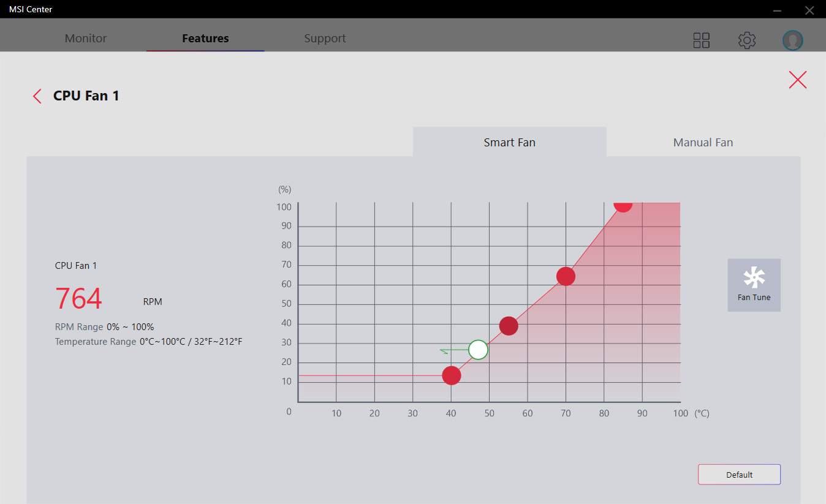Image resolution: width=826 pixels, height=504 pixels.
Task: Start the Fan Tune function
Action: pos(754,285)
